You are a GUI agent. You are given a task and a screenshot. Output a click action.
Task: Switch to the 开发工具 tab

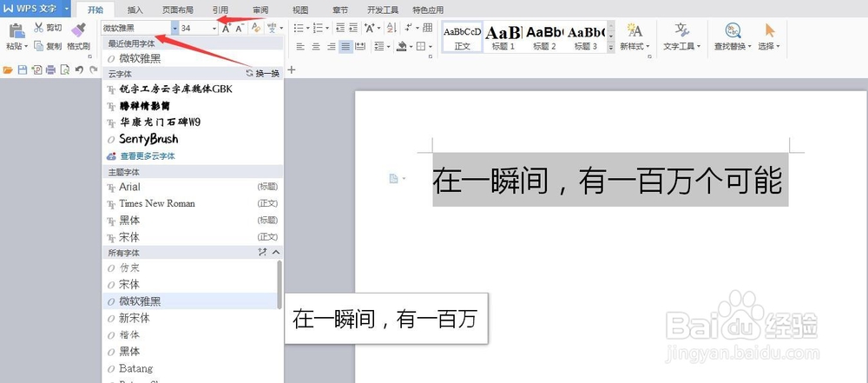coord(383,10)
